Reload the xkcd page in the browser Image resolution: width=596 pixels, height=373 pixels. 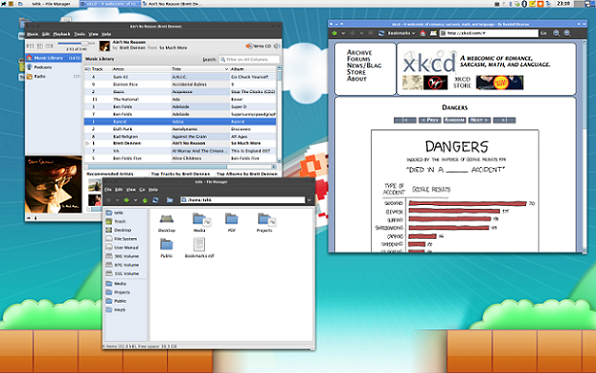381,33
